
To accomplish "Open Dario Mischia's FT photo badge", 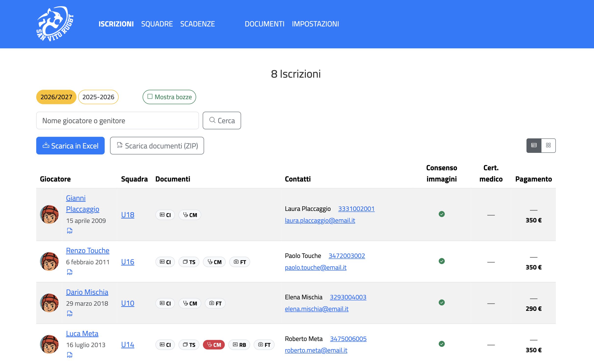I will click(x=215, y=303).
